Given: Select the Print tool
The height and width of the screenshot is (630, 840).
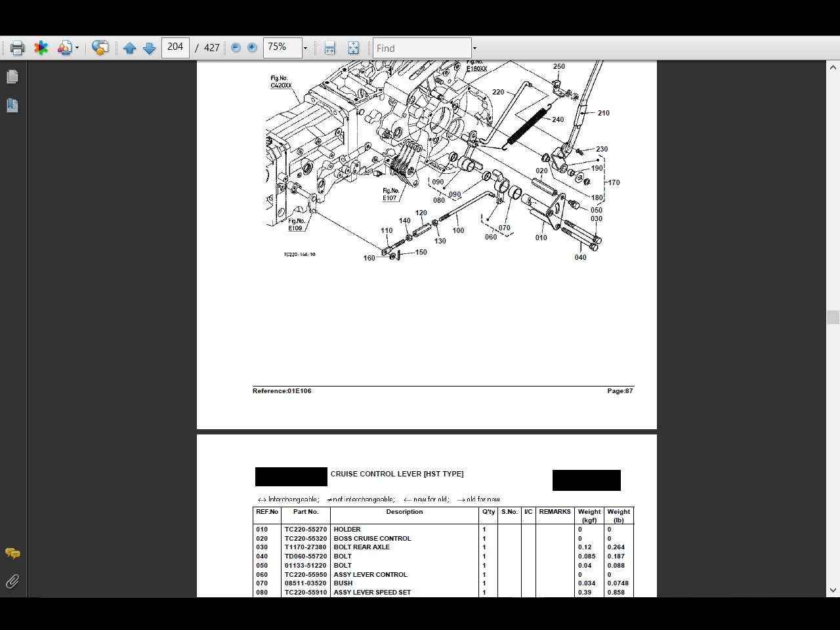Looking at the screenshot, I should (x=16, y=47).
